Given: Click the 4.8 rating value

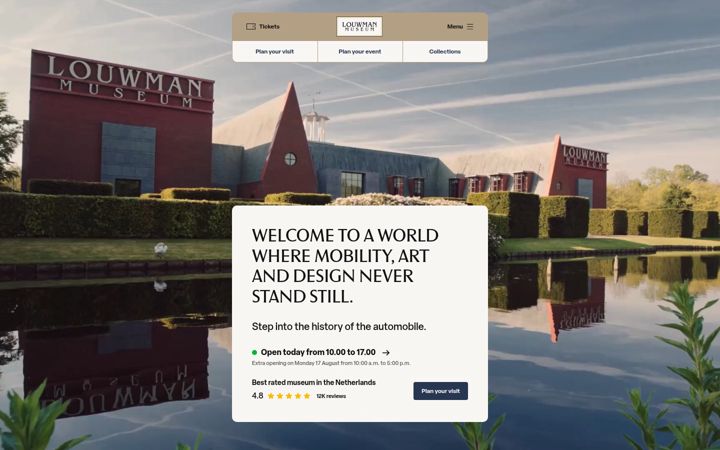Looking at the screenshot, I should point(257,396).
